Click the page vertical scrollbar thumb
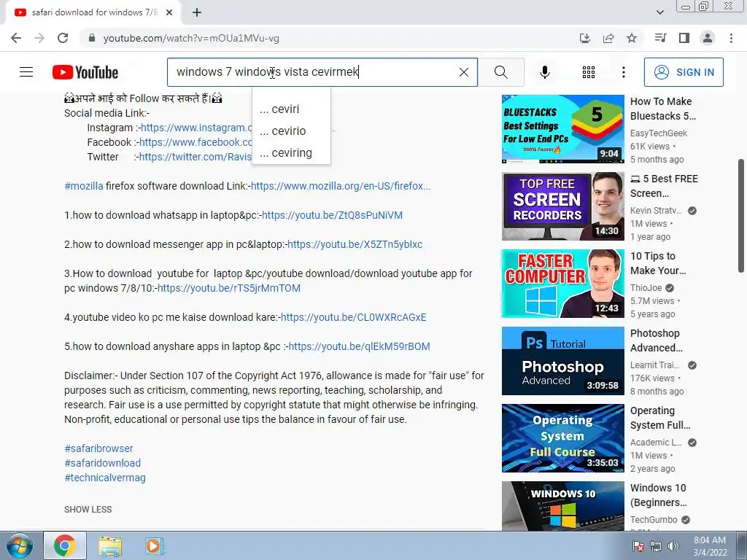The height and width of the screenshot is (560, 747). click(x=741, y=216)
